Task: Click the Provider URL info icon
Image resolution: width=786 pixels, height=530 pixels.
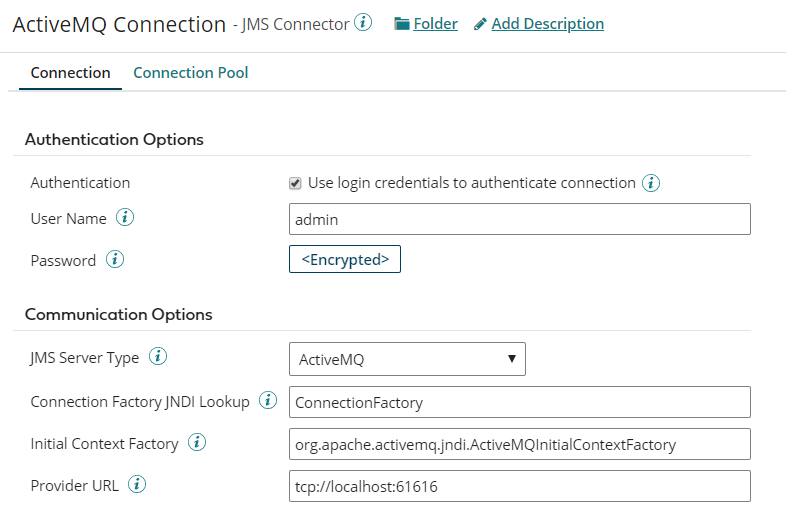Action: 138,485
